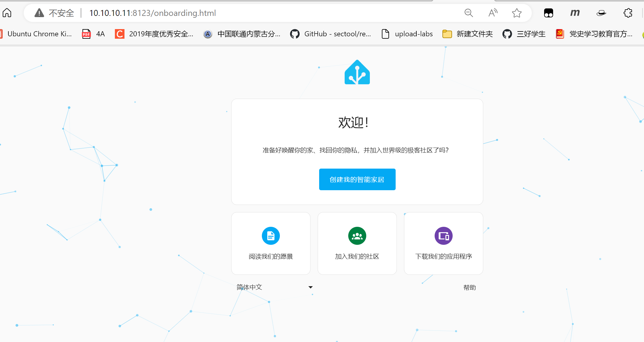Screen dimensions: 644x342
Task: Click the green community people icon
Action: point(357,236)
